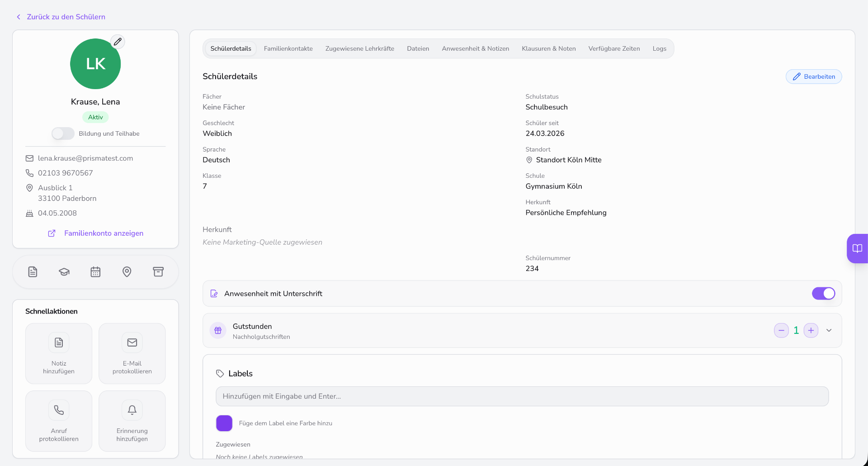Image resolution: width=868 pixels, height=466 pixels.
Task: Click the Bearbeiten button
Action: [x=814, y=76]
